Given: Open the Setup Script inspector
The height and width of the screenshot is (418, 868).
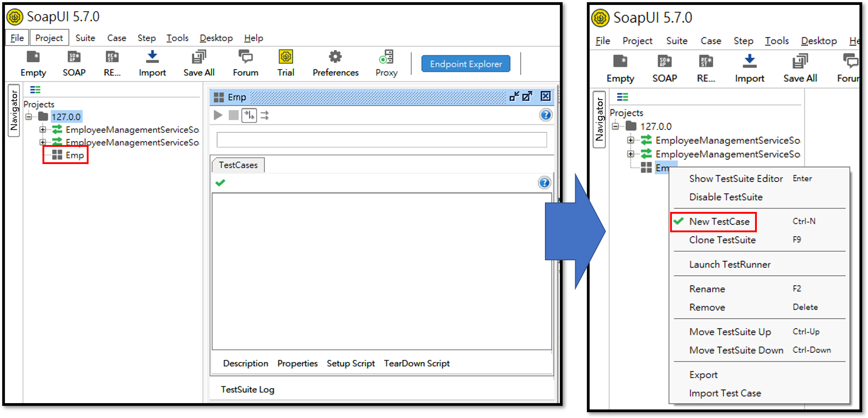Looking at the screenshot, I should (351, 363).
